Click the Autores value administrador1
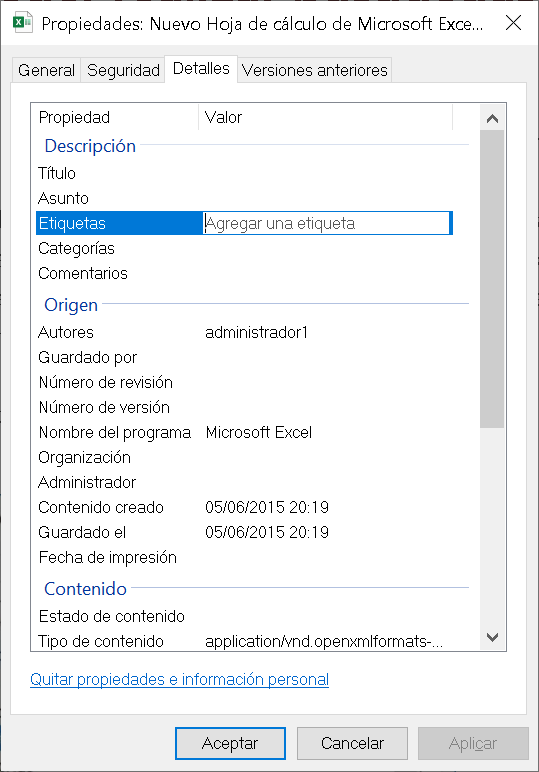 coord(256,332)
